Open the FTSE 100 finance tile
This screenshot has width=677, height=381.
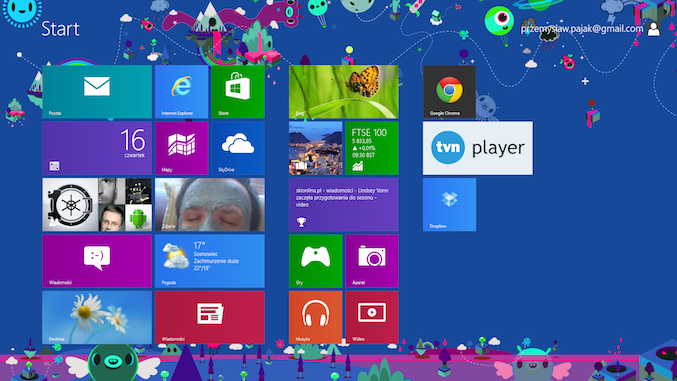(x=372, y=148)
